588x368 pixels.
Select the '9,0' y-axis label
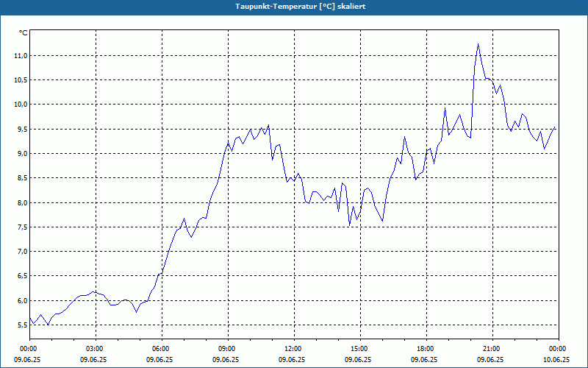pos(22,154)
